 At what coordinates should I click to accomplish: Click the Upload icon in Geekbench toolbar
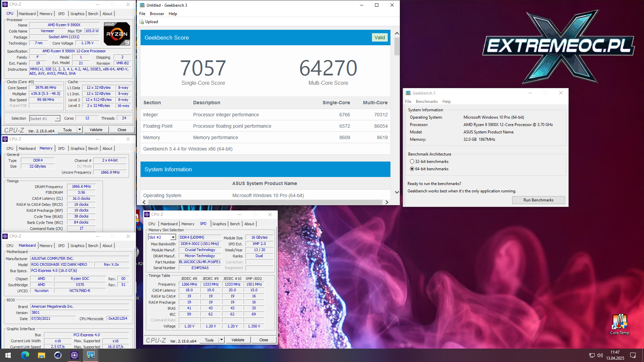142,22
